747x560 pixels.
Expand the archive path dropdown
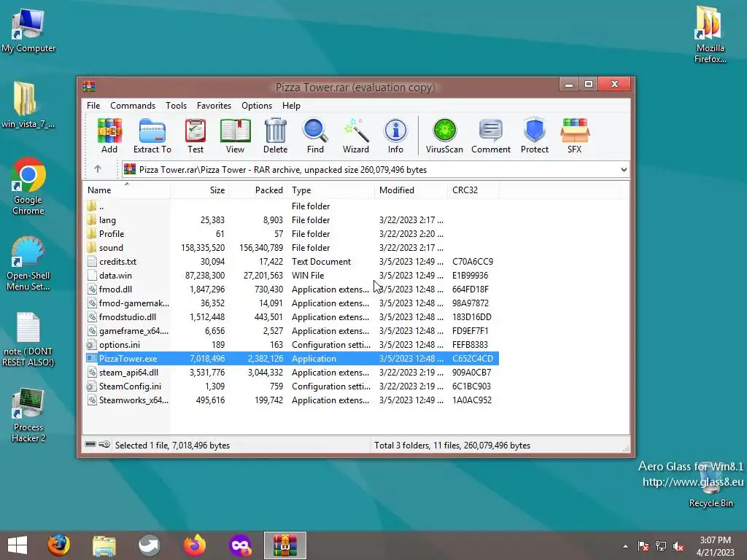624,169
